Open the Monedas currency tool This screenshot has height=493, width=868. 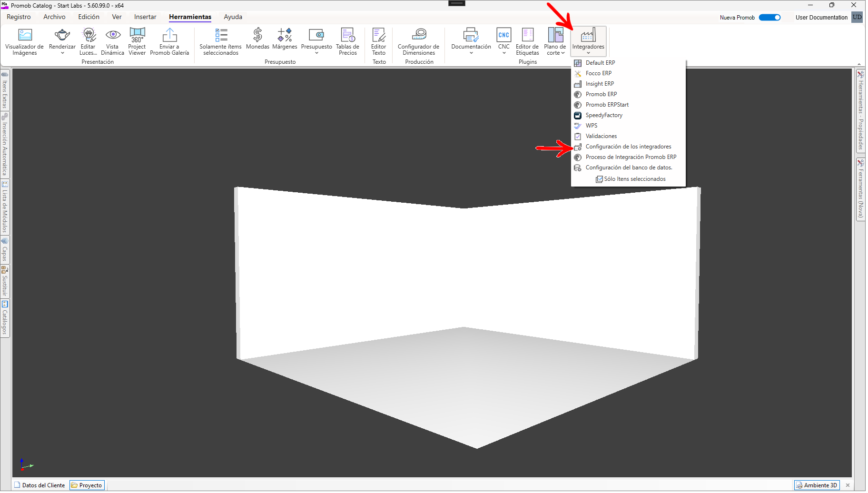pos(257,39)
